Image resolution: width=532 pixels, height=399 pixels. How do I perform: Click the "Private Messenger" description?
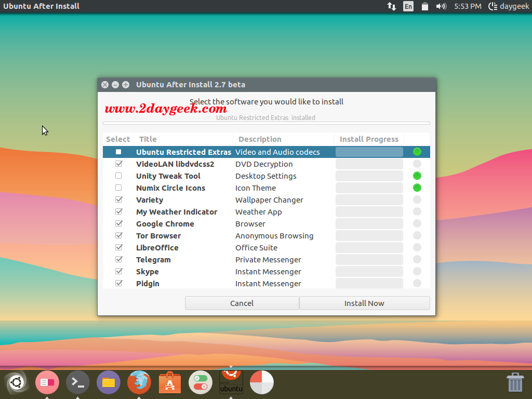269,260
